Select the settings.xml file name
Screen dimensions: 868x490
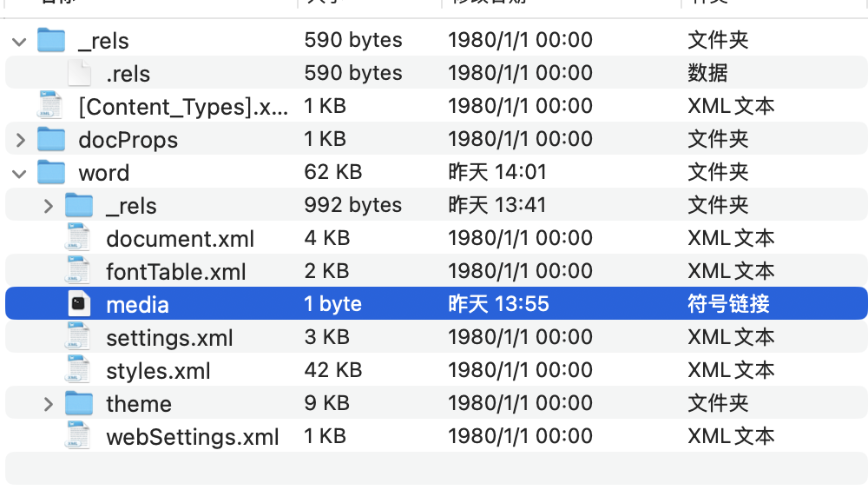pyautogui.click(x=169, y=338)
